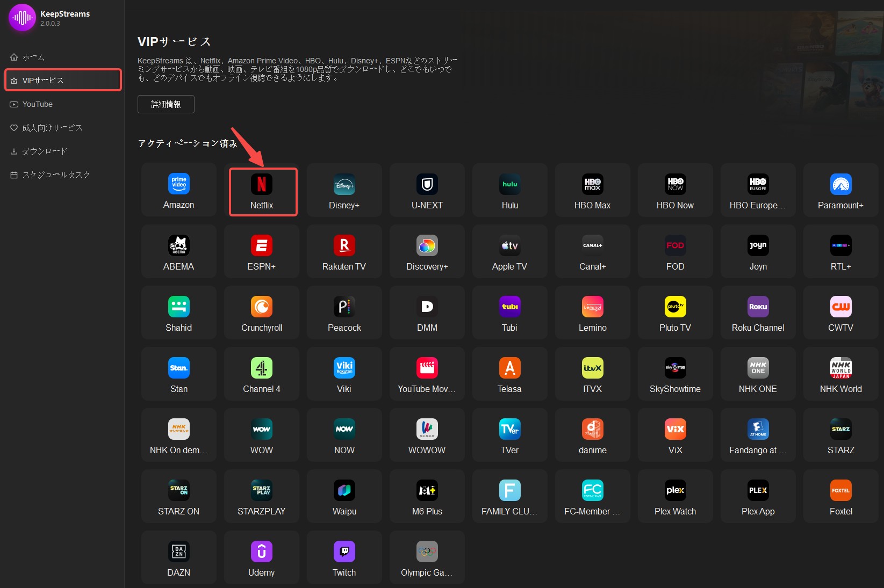Open the Tubi service tile
Screen dimensions: 884x588
coord(510,313)
